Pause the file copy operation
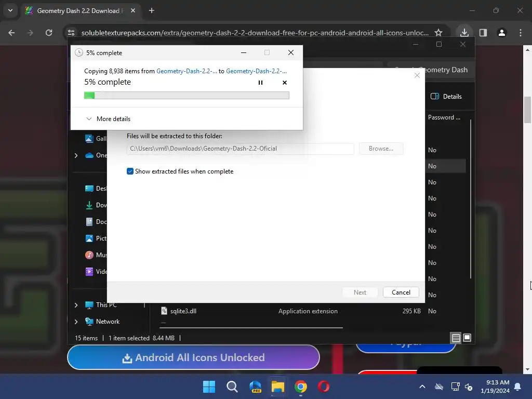 [260, 83]
